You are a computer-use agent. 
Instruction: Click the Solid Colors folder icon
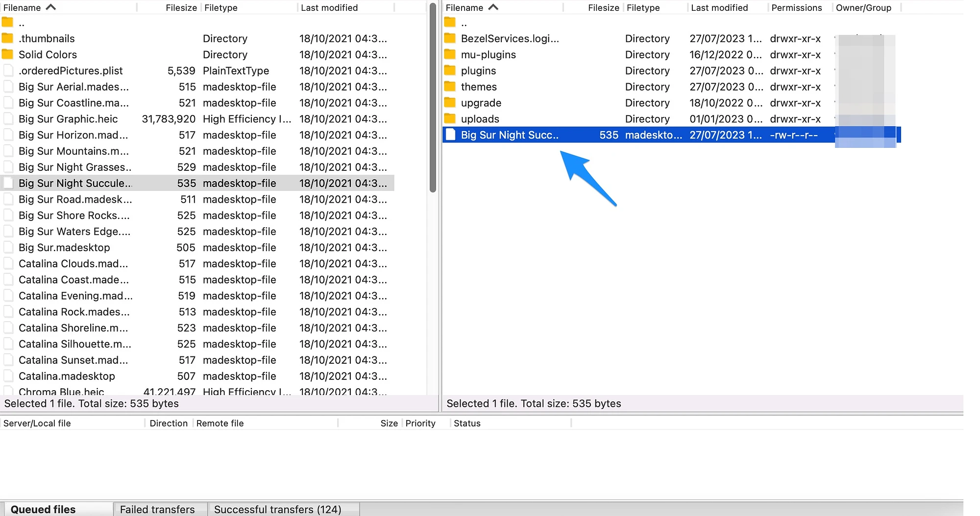tap(7, 54)
